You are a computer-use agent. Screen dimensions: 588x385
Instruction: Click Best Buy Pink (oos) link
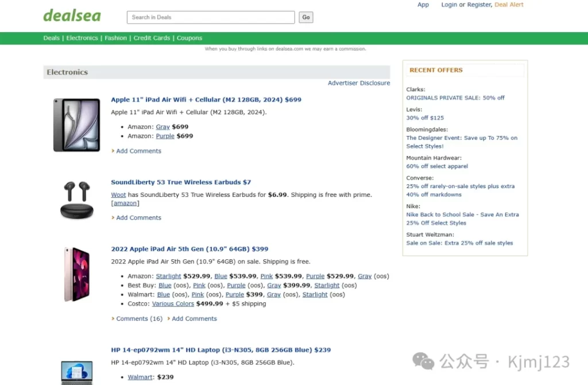click(199, 285)
